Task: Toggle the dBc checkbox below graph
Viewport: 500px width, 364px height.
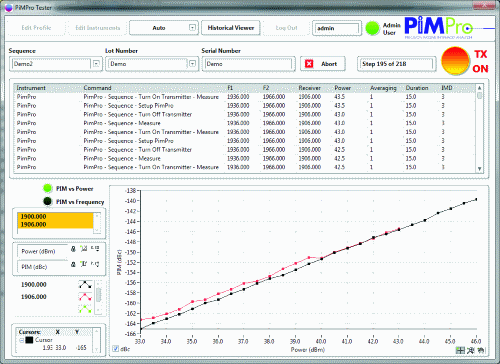Action: [x=115, y=349]
